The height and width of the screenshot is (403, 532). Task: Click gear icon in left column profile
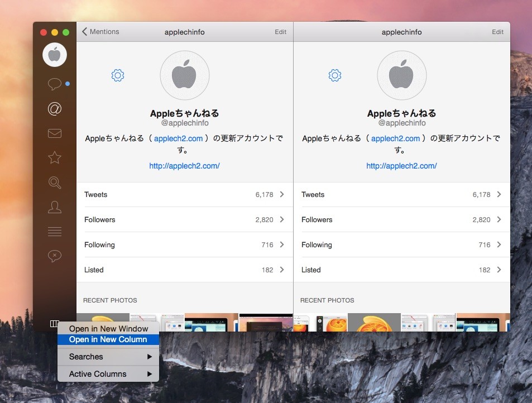pos(118,75)
